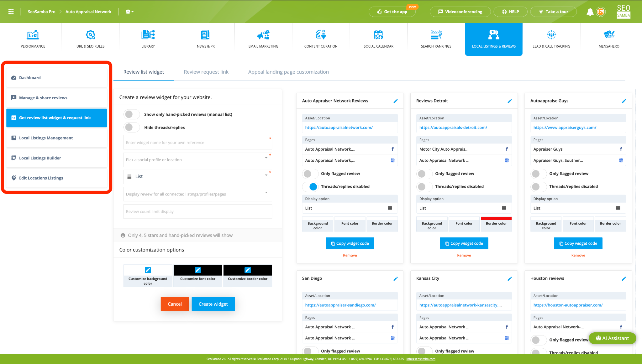Image resolution: width=642 pixels, height=364 pixels.
Task: Click Google business icon for Appraiser Guys, Souther
Action: pos(621,160)
